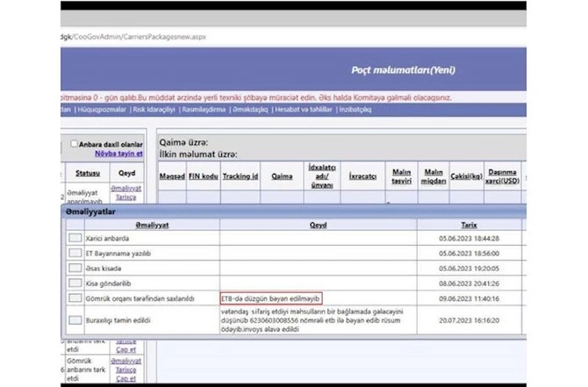The image size is (588, 387).
Task: Click the 'Qaimə üzrə:' label
Action: [183, 142]
